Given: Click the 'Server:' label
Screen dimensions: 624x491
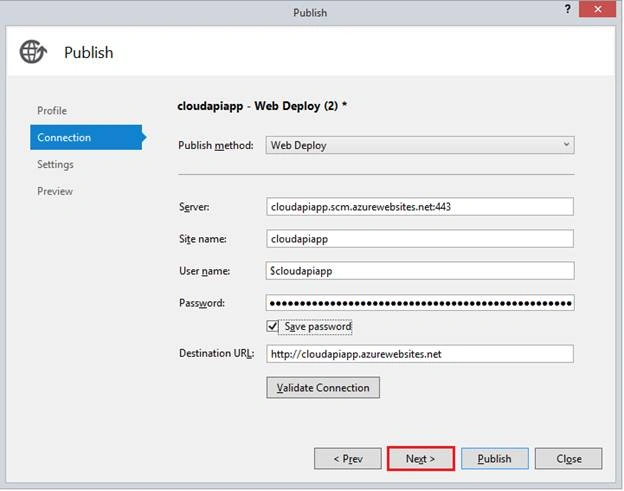Looking at the screenshot, I should tap(194, 207).
